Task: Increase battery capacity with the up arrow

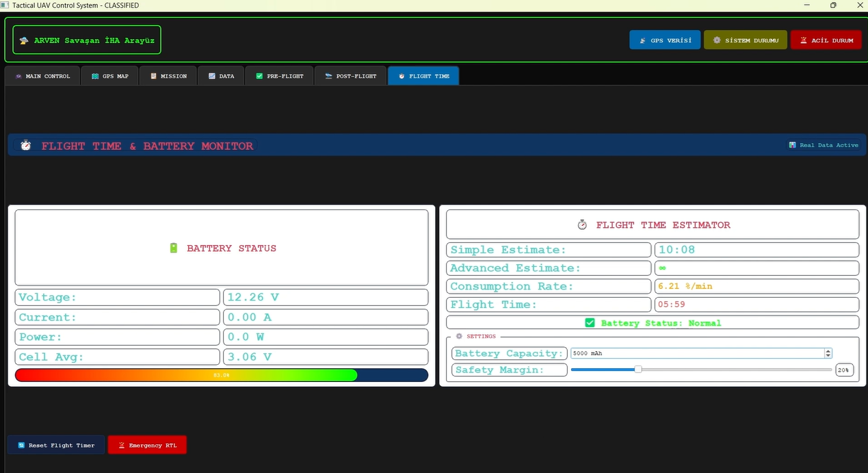Action: 828,350
